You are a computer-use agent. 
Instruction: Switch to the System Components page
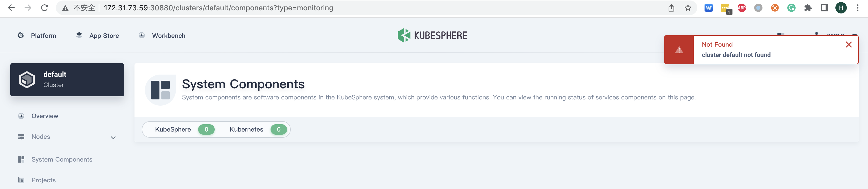pos(62,159)
